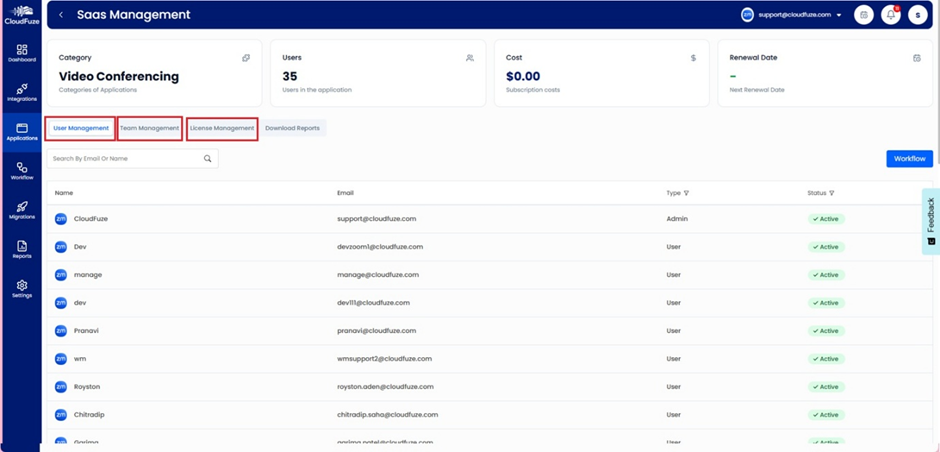The height and width of the screenshot is (452, 940).
Task: Switch to the License Management tab
Action: tap(222, 128)
